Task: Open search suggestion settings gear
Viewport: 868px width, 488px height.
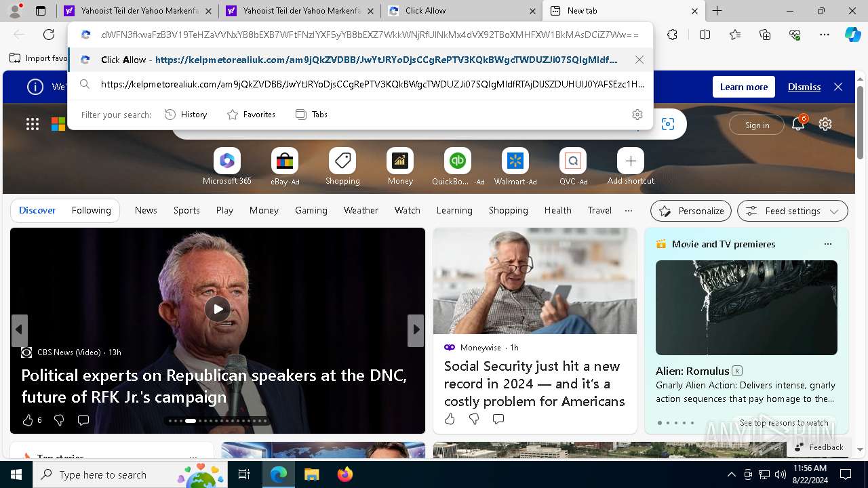Action: coord(637,115)
